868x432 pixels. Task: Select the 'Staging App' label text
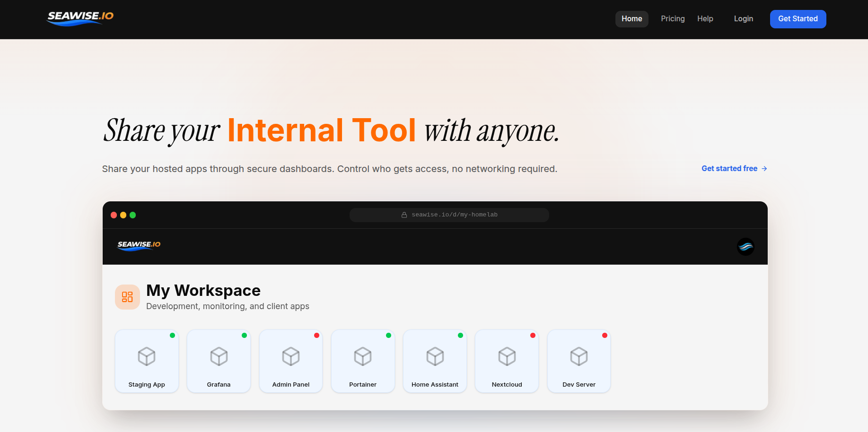tap(147, 385)
